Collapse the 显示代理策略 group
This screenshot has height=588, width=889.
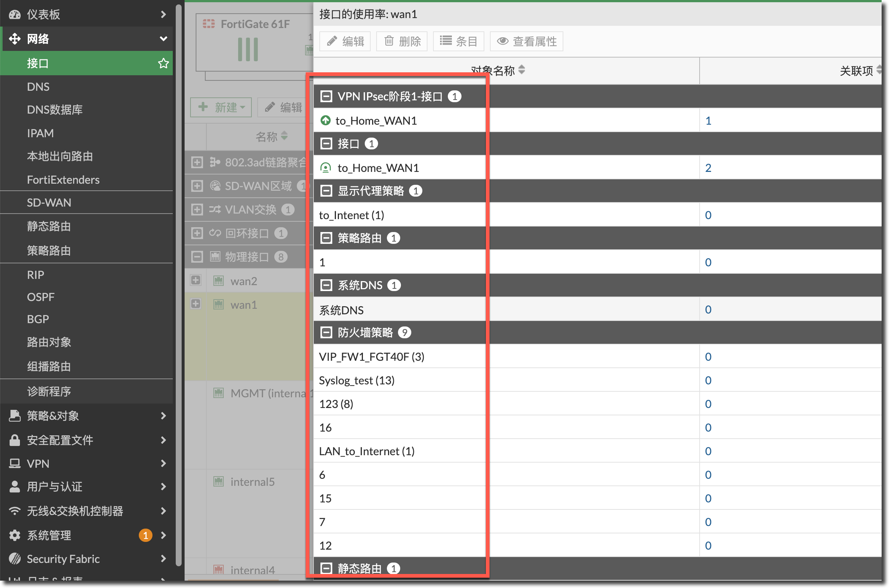(326, 190)
